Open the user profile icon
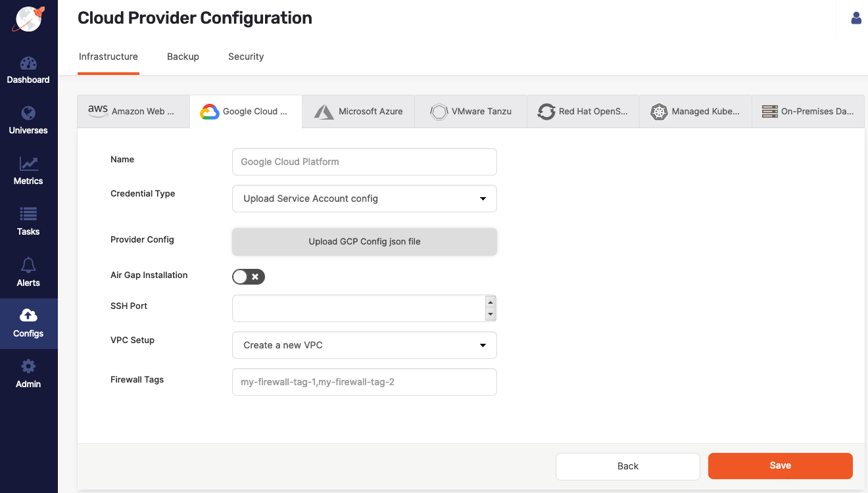 pyautogui.click(x=856, y=18)
